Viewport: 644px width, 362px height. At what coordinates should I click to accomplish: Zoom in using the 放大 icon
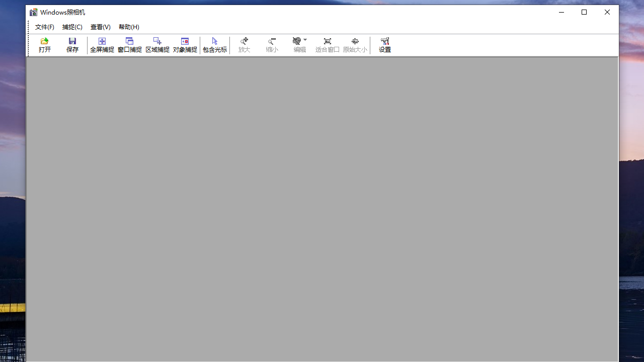(244, 45)
